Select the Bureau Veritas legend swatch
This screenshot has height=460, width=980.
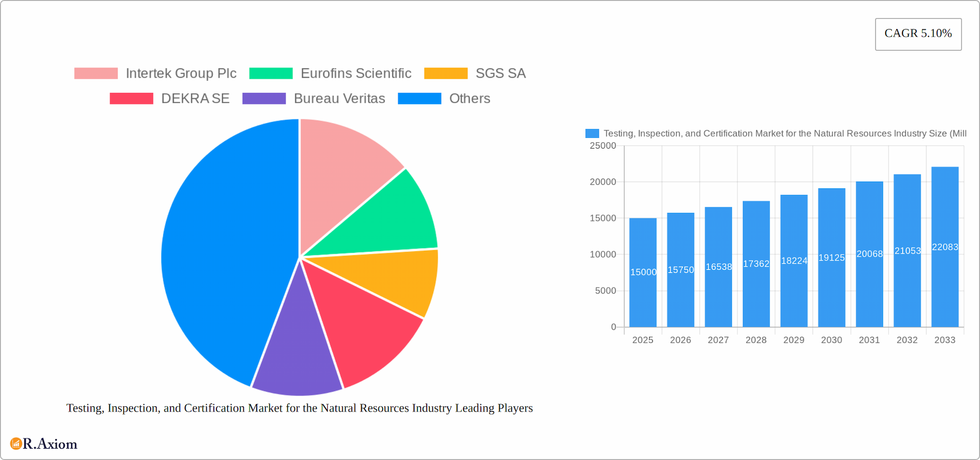coord(264,98)
